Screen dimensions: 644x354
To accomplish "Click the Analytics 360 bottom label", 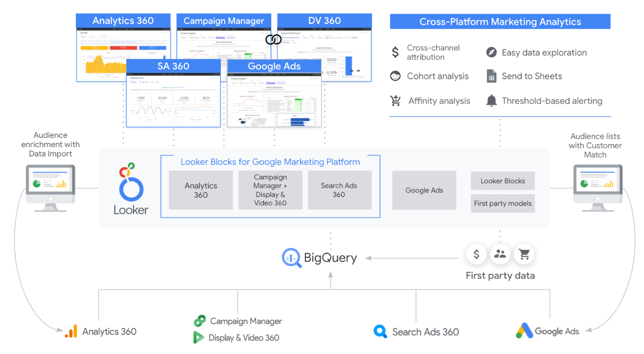I will tap(109, 332).
